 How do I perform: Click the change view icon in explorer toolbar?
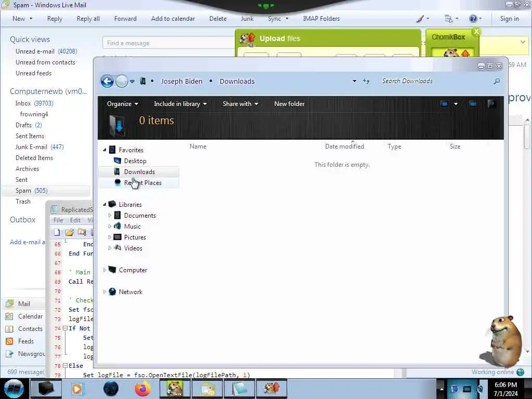(444, 104)
